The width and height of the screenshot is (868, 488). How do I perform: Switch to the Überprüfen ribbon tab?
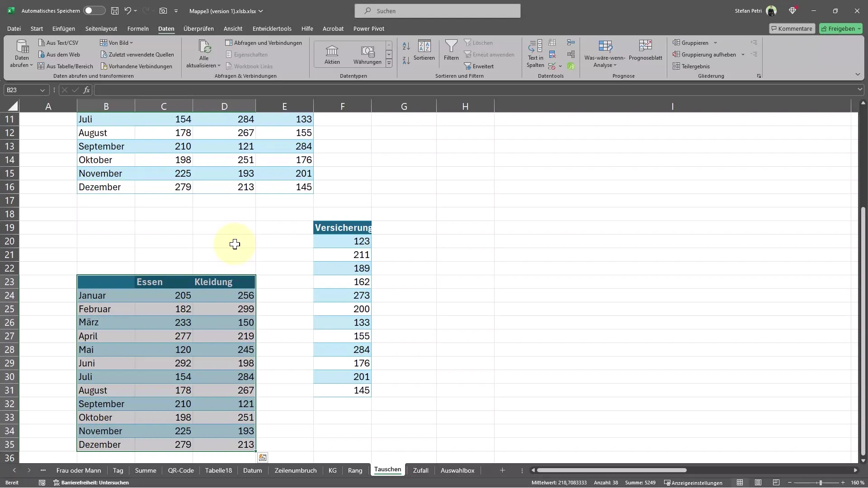coord(198,28)
